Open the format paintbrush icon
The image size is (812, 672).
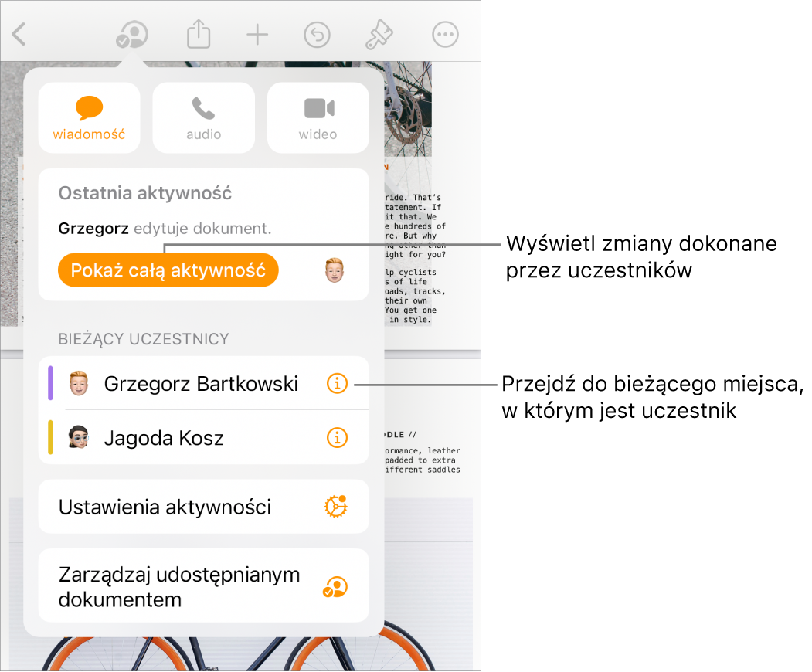tap(379, 35)
